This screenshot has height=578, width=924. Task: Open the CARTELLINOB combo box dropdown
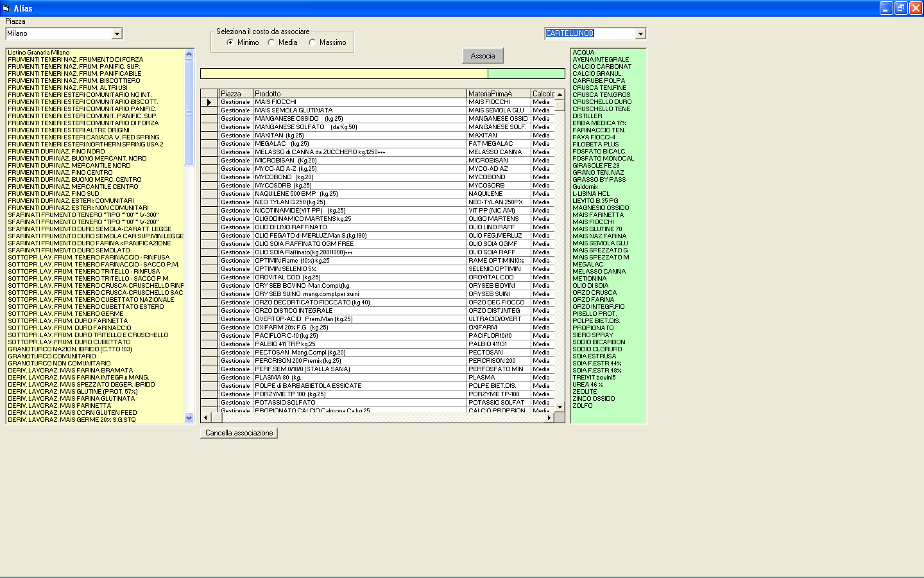(640, 33)
